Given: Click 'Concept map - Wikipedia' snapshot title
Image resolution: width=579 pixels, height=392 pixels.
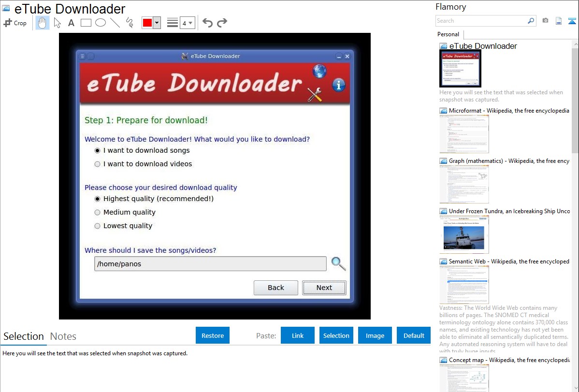Looking at the screenshot, I should pyautogui.click(x=509, y=360).
